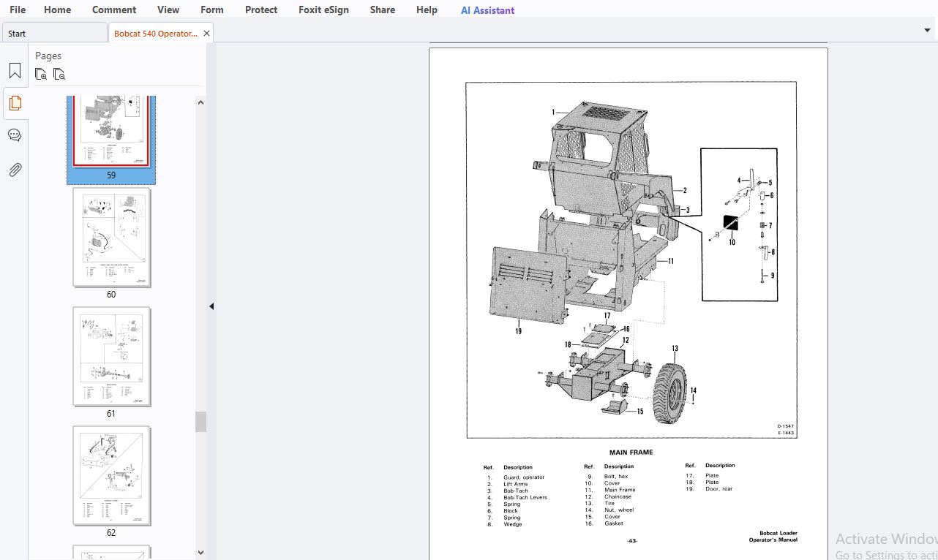Image resolution: width=938 pixels, height=560 pixels.
Task: Click the thumbnails scroll up arrow
Action: [200, 103]
